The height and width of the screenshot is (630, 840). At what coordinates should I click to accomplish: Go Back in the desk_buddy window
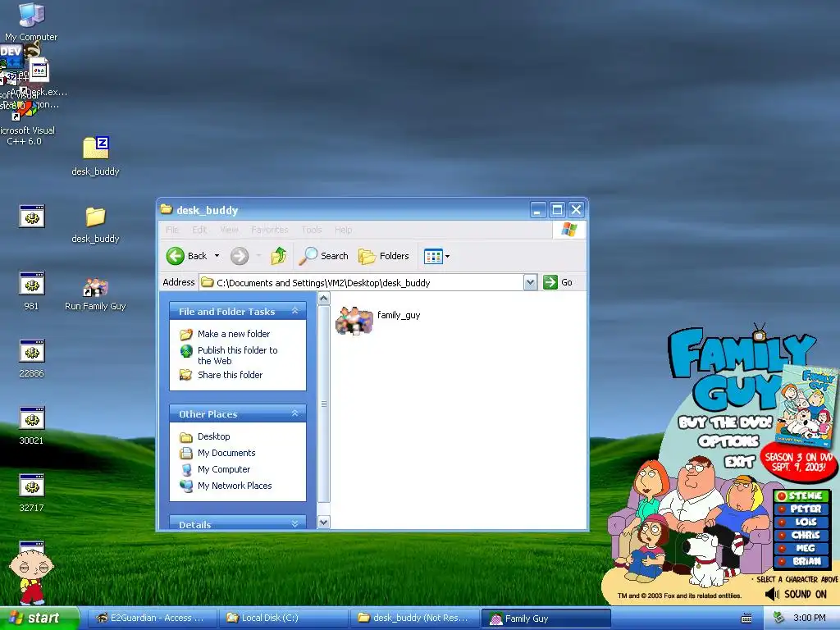coord(186,256)
